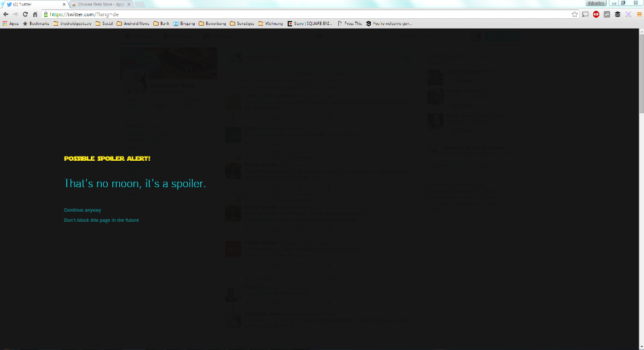Viewport: 644px width, 350px height.
Task: Reload the Twitter page
Action: pyautogui.click(x=25, y=14)
